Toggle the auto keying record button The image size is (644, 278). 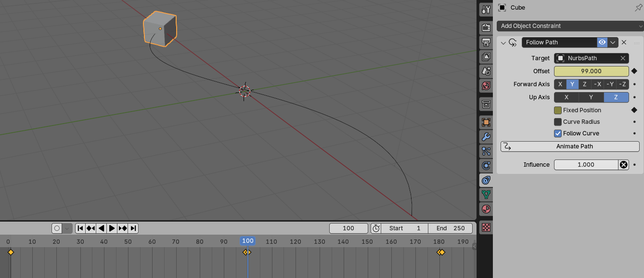coord(57,228)
